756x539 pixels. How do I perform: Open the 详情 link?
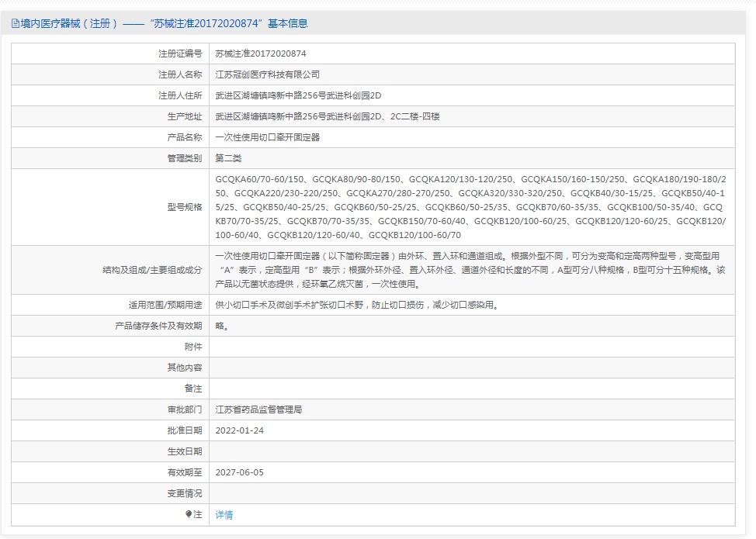click(x=224, y=514)
